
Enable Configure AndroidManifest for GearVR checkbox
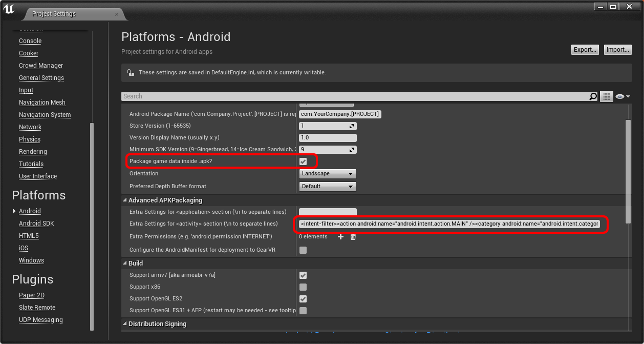[x=303, y=250]
